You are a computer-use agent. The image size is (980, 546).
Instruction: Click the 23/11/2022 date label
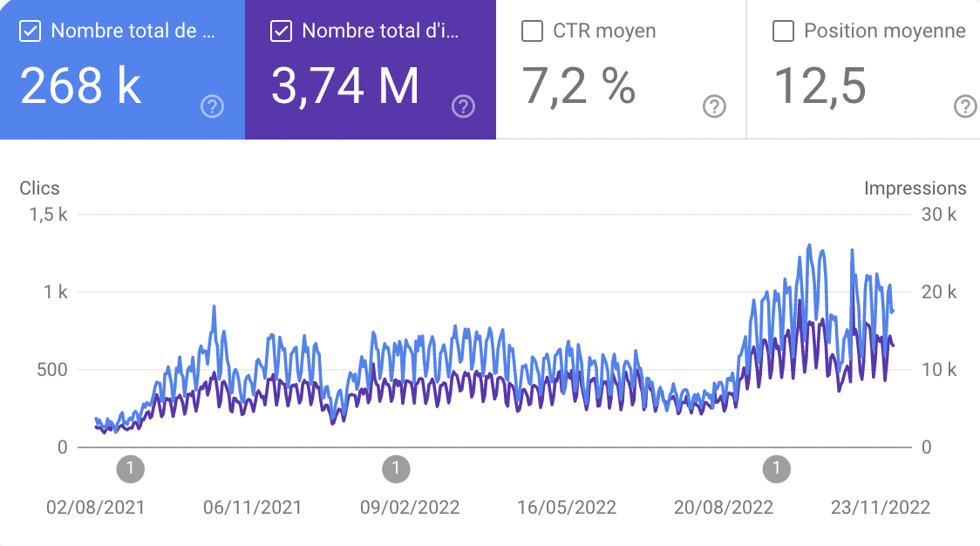click(881, 508)
